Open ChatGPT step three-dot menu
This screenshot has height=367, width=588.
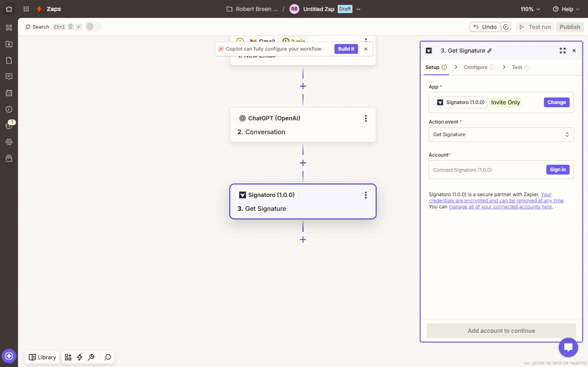click(366, 118)
